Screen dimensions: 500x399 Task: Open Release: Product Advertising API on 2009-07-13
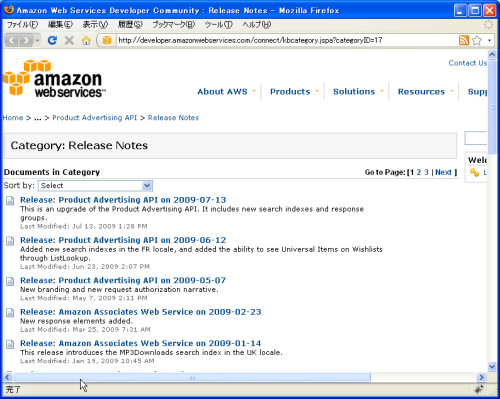pos(123,200)
